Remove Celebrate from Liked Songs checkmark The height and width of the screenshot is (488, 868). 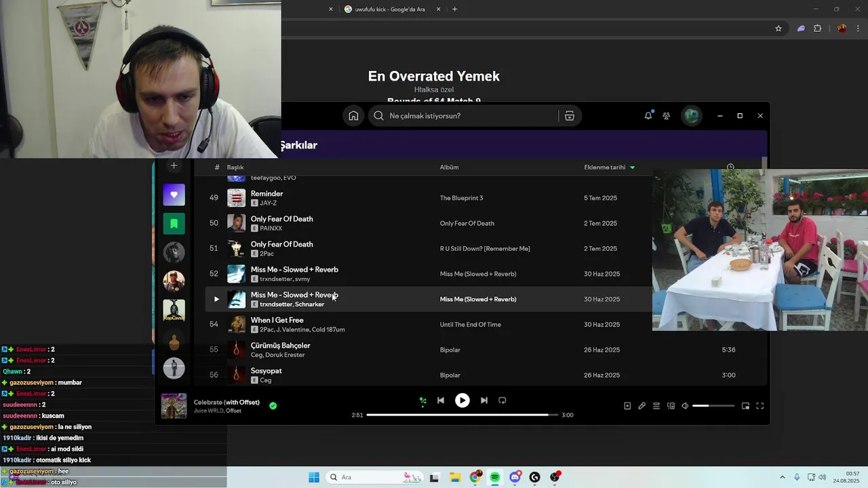pyautogui.click(x=273, y=406)
